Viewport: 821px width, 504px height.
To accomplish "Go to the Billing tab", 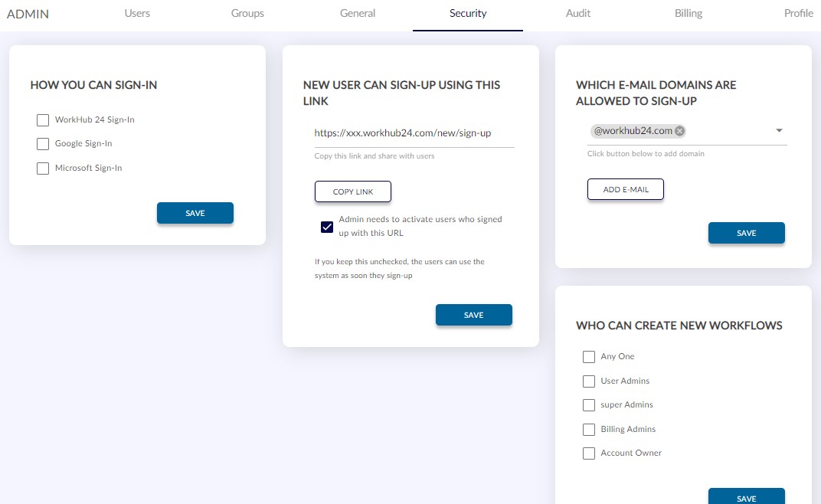I will [x=688, y=14].
